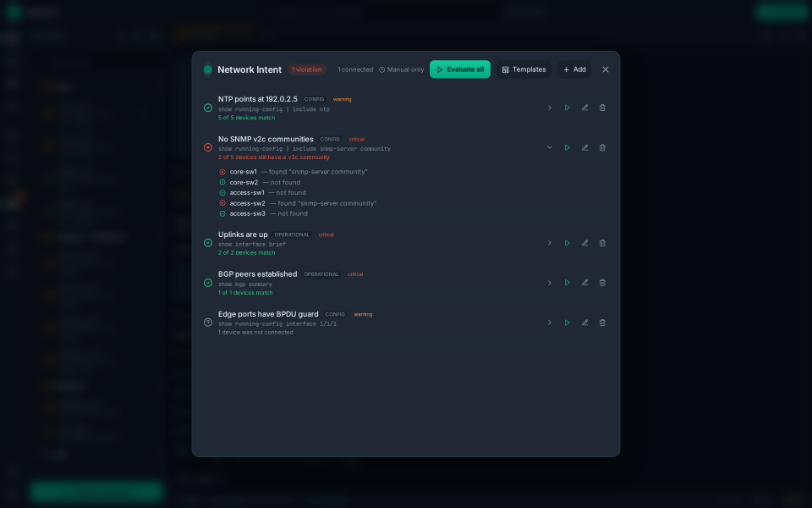Open the Templates list
Viewport: 812px width, 508px height.
click(x=524, y=69)
